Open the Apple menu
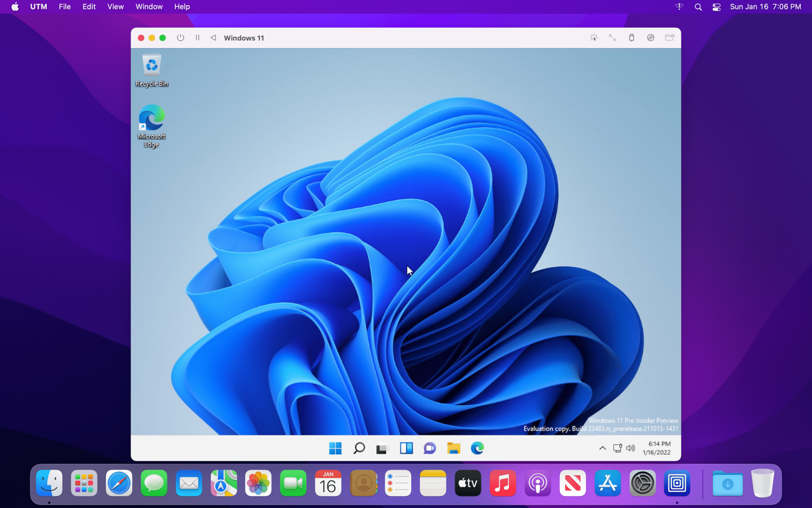Viewport: 812px width, 508px height. coord(15,7)
